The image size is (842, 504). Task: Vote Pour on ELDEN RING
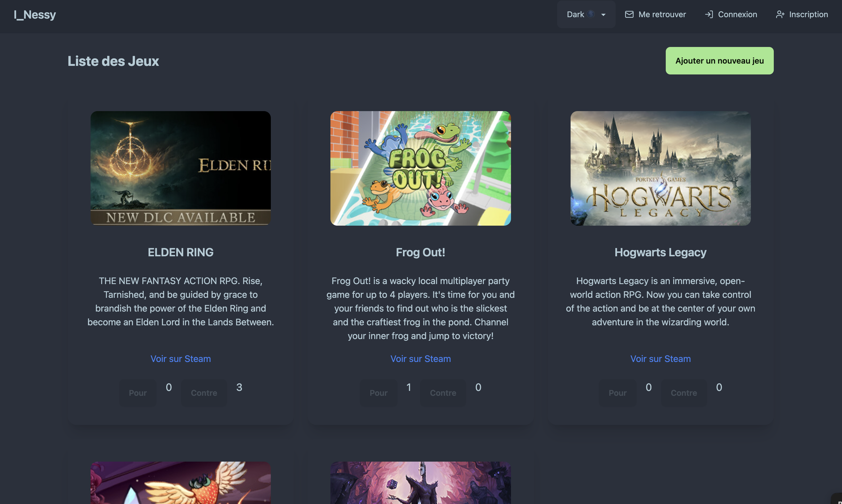click(x=138, y=393)
